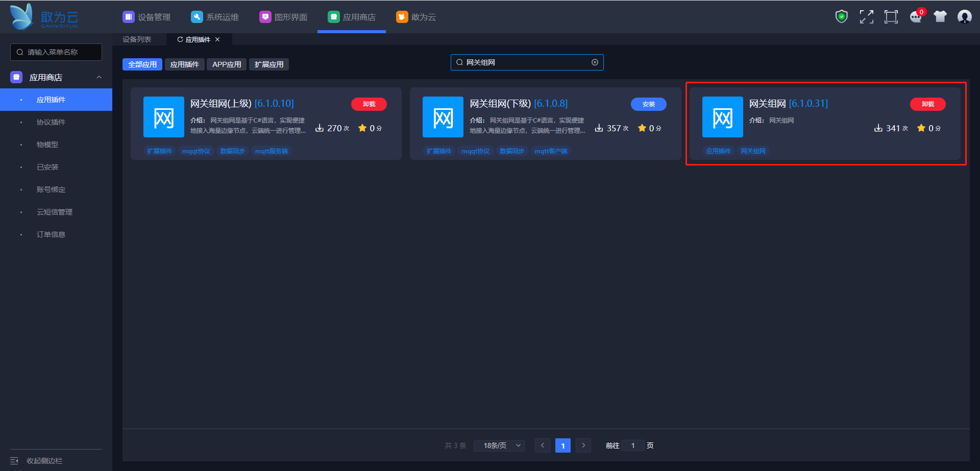Click the download icon beside 341 次
Image resolution: width=980 pixels, height=471 pixels.
click(x=878, y=128)
